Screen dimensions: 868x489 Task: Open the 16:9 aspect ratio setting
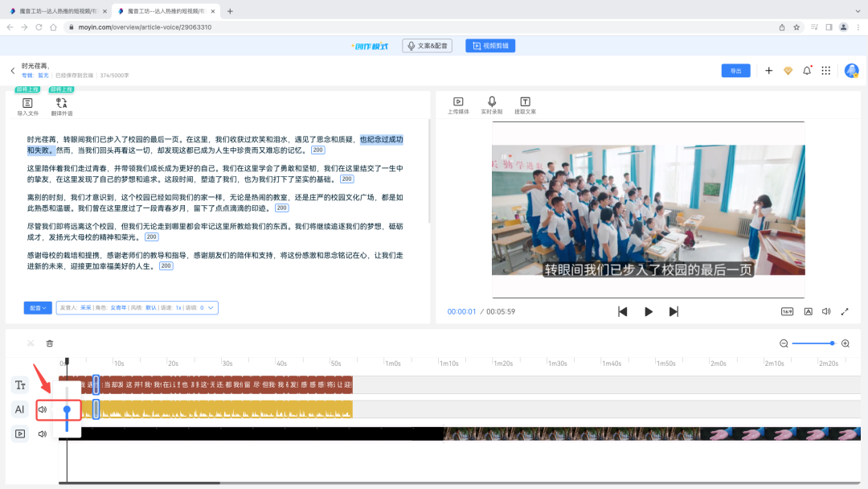click(x=787, y=312)
